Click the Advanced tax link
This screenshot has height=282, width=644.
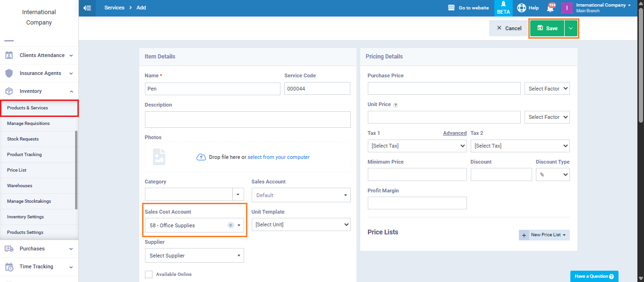click(455, 133)
